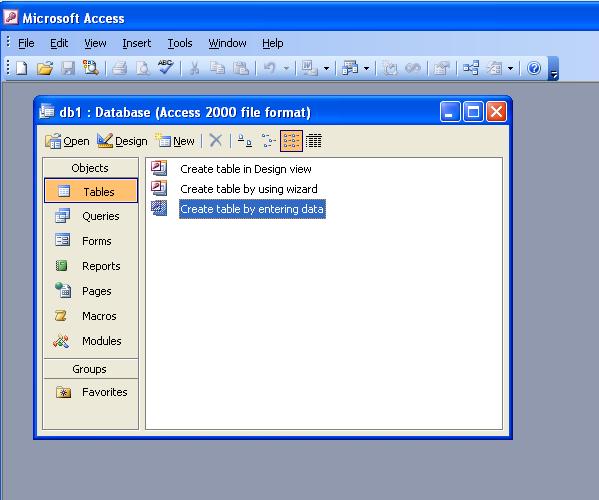Image resolution: width=599 pixels, height=500 pixels.
Task: Click the menu bar move handle
Action: tap(8, 42)
